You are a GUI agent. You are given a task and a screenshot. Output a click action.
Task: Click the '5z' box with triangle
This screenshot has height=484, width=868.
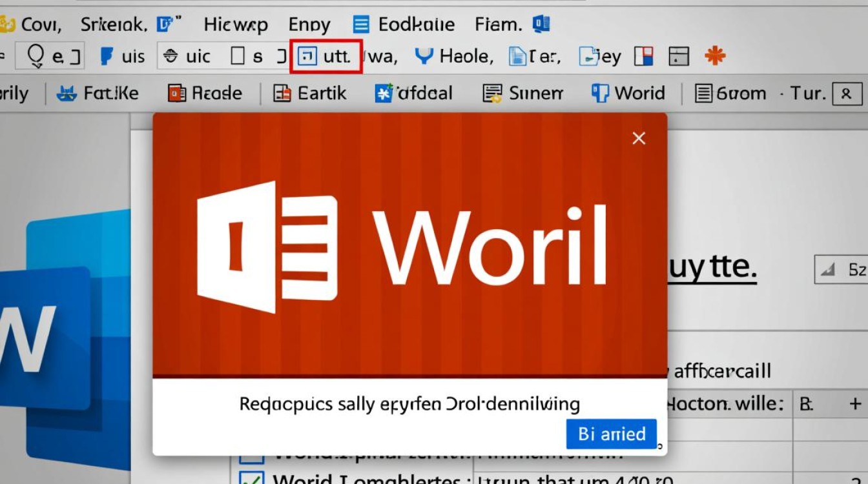(x=841, y=270)
